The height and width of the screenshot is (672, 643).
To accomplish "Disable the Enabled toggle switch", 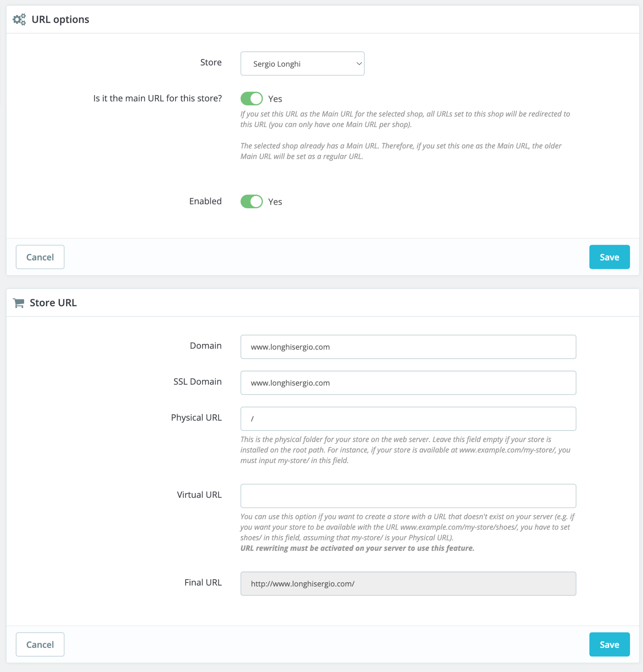I will pos(251,202).
